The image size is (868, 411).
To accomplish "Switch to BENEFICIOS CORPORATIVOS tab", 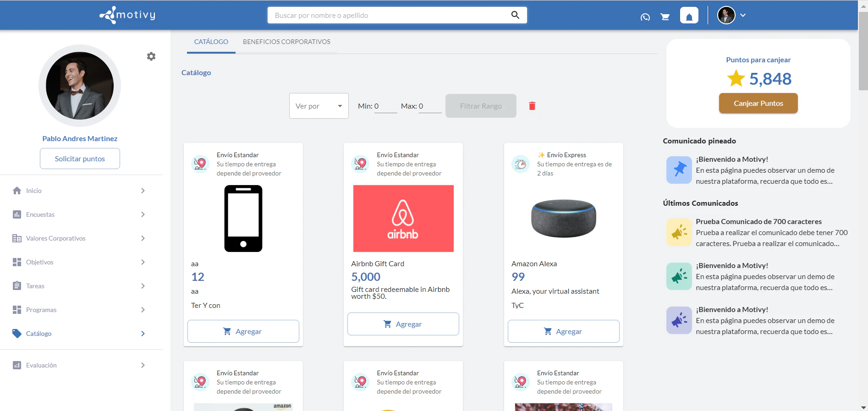I will click(x=286, y=42).
